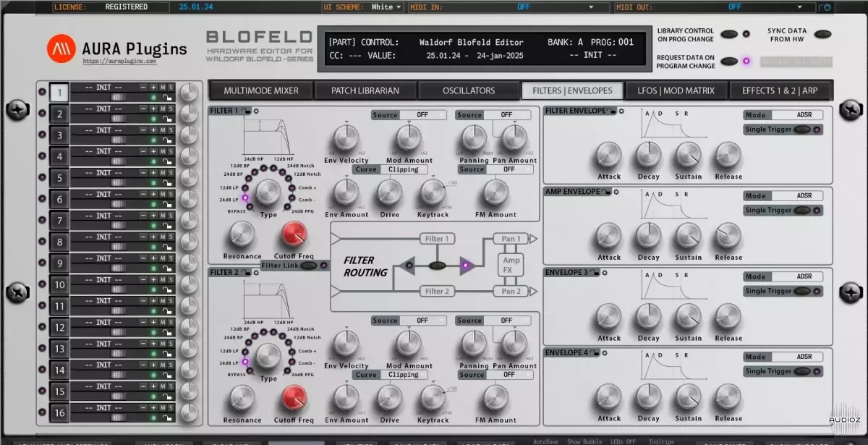
Task: Click the red Filter 1 Cutoff Freq knob
Action: 294,235
